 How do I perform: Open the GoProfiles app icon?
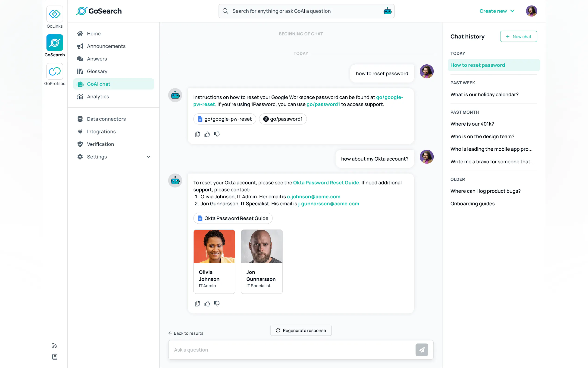coord(54,72)
